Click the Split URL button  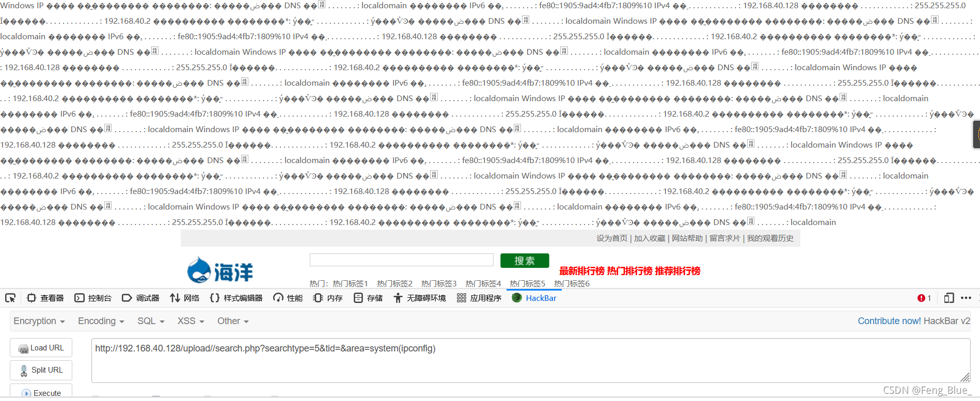click(x=41, y=370)
